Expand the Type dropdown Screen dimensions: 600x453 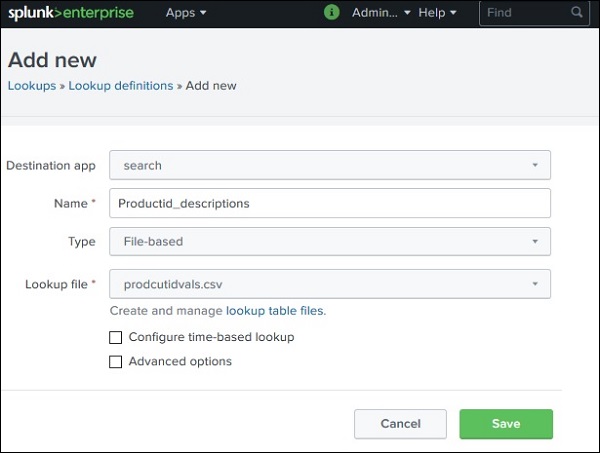(x=330, y=241)
